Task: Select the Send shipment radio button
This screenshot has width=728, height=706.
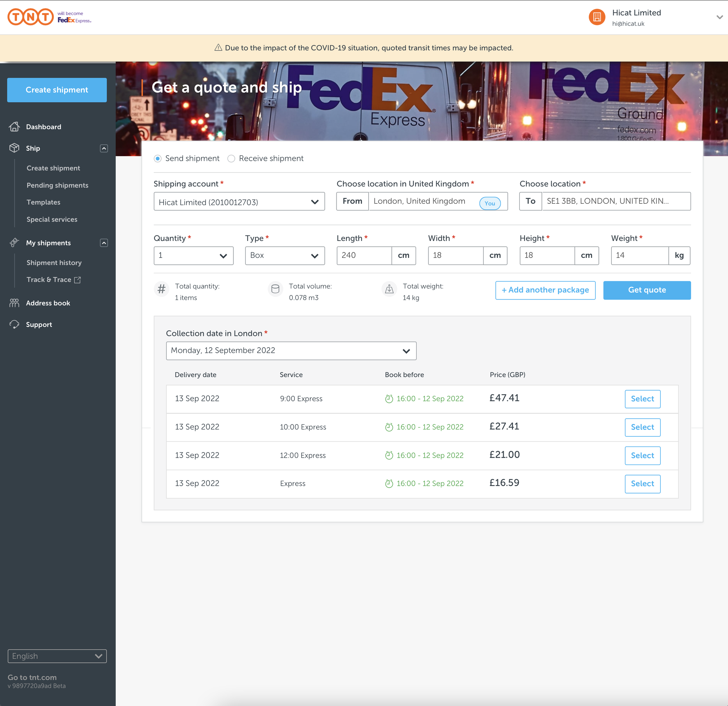Action: tap(158, 159)
